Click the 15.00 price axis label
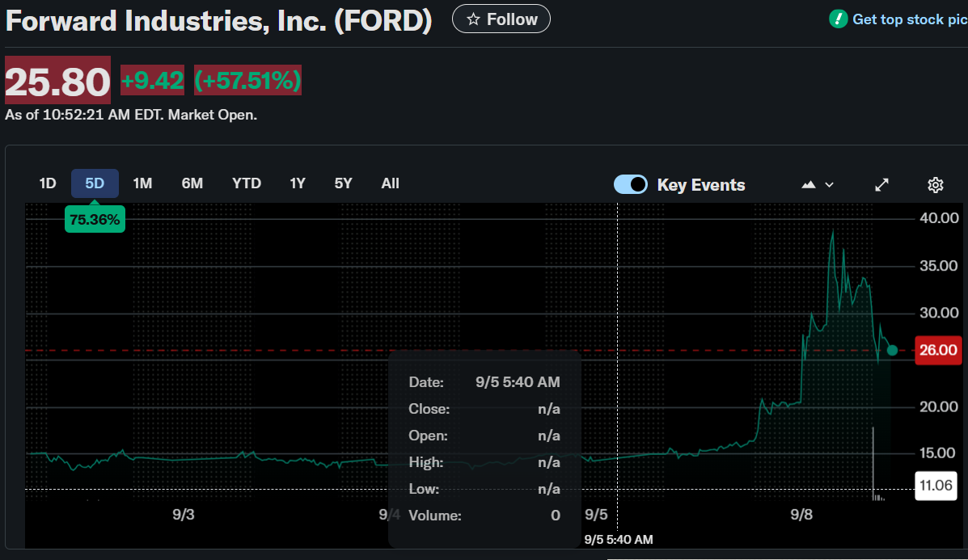The image size is (968, 560). pos(938,453)
